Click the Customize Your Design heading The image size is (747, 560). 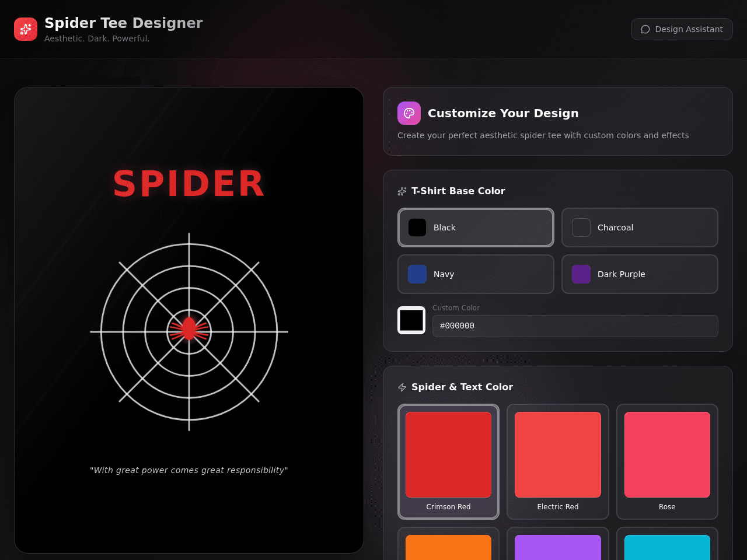pyautogui.click(x=503, y=113)
